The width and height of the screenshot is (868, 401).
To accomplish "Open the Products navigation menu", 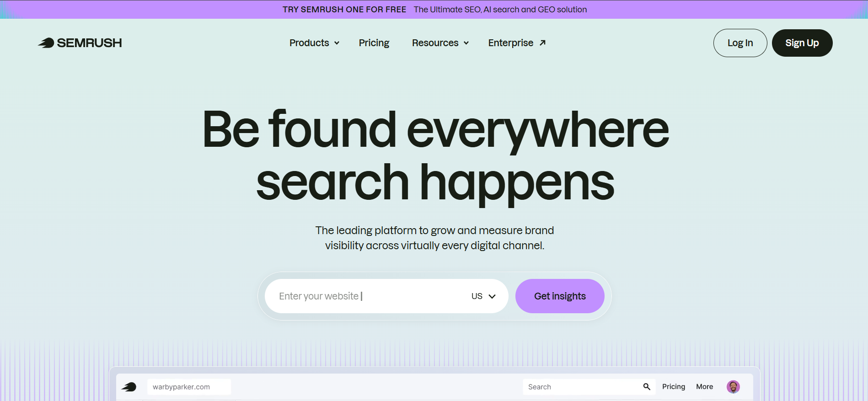I will [x=309, y=43].
